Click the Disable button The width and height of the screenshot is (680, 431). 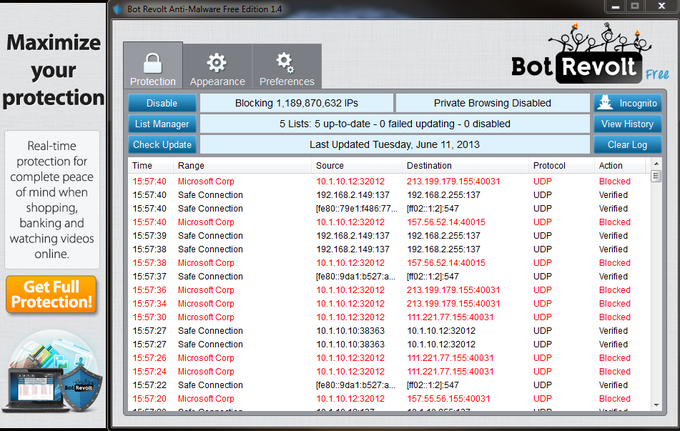tap(162, 103)
